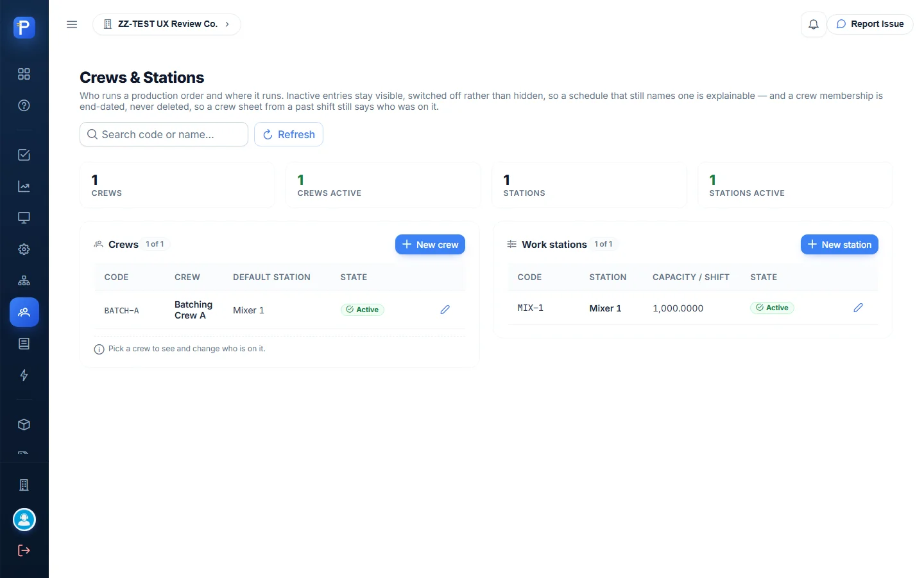924x578 pixels.
Task: Click the Mixer 1 station name in Work stations
Action: click(605, 308)
